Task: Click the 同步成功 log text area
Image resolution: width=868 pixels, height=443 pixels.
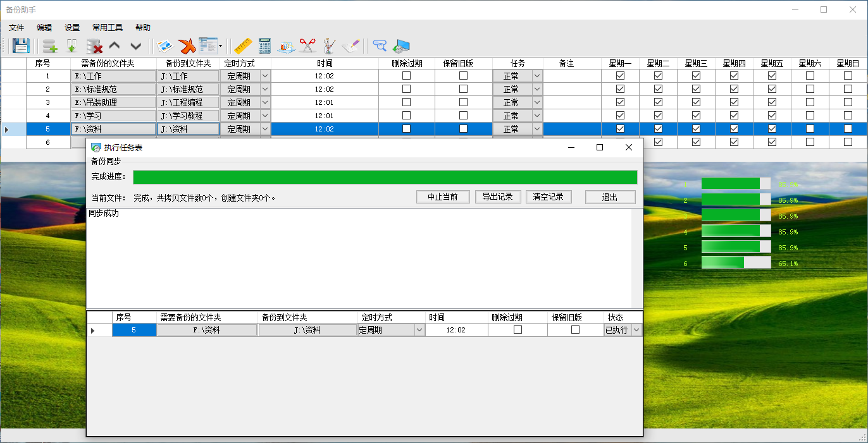Action: (x=359, y=258)
